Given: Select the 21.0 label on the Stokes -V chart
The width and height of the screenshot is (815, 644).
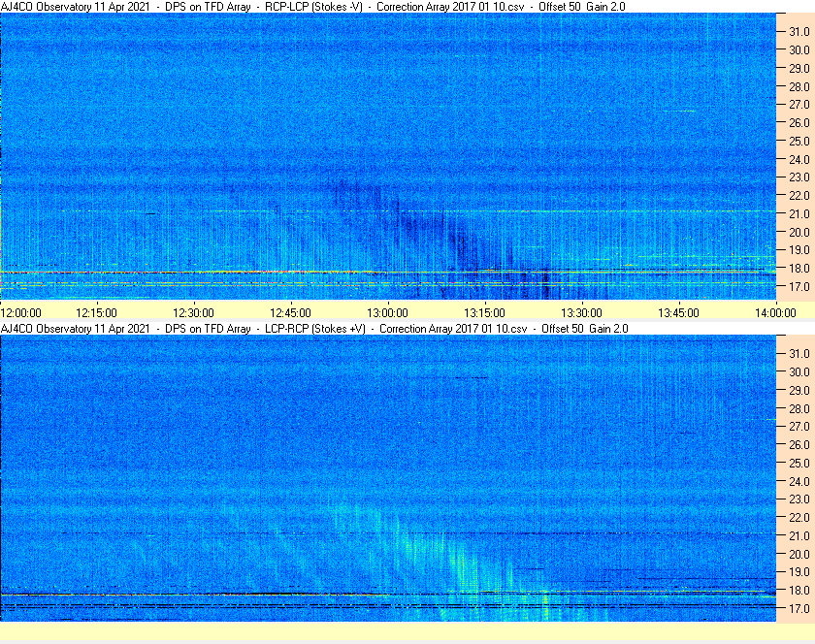Looking at the screenshot, I should [x=799, y=213].
